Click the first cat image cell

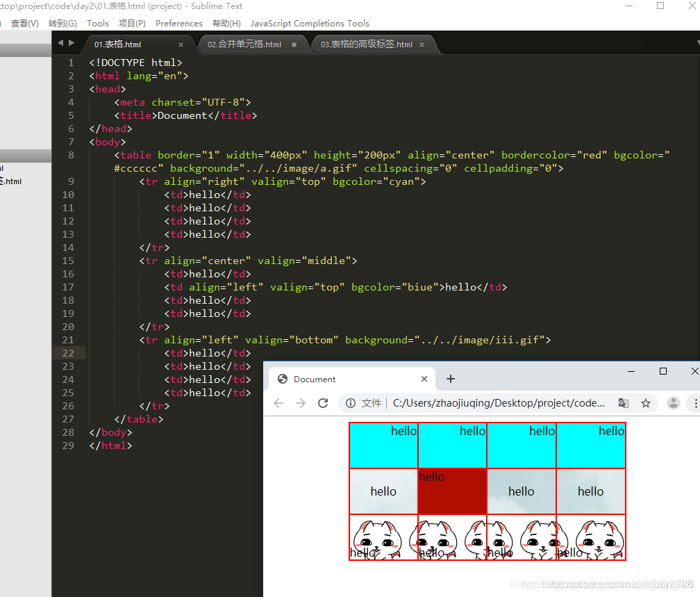pyautogui.click(x=383, y=537)
